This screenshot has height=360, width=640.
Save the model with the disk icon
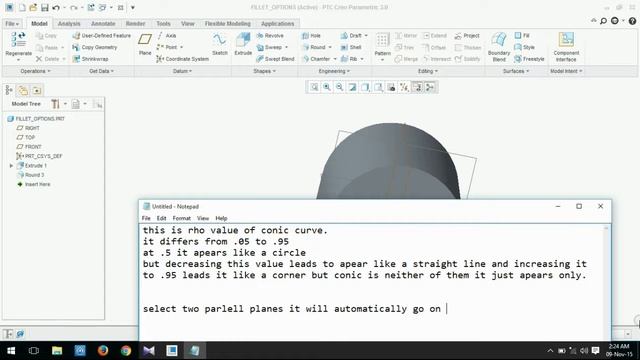tap(44, 7)
